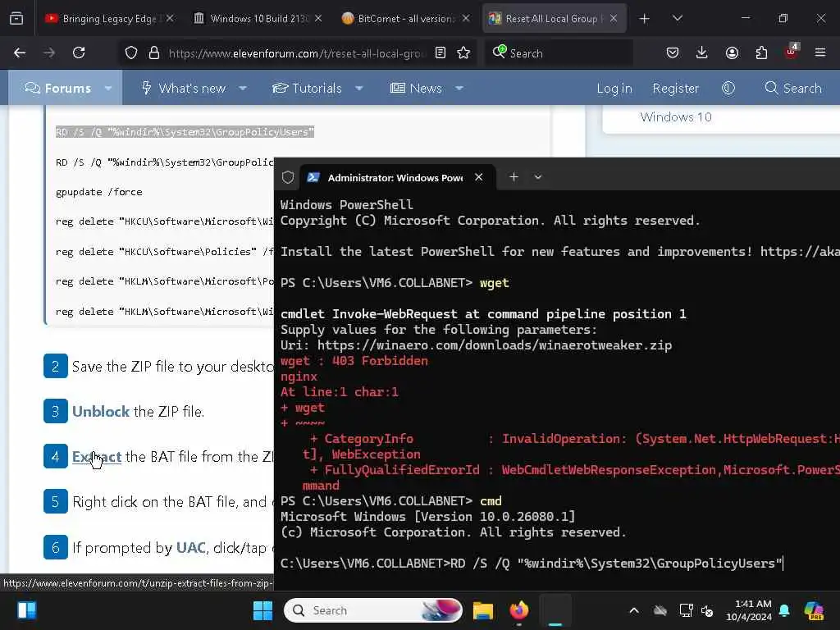This screenshot has width=840, height=630.
Task: List all tabs with the chevron button
Action: tap(678, 19)
